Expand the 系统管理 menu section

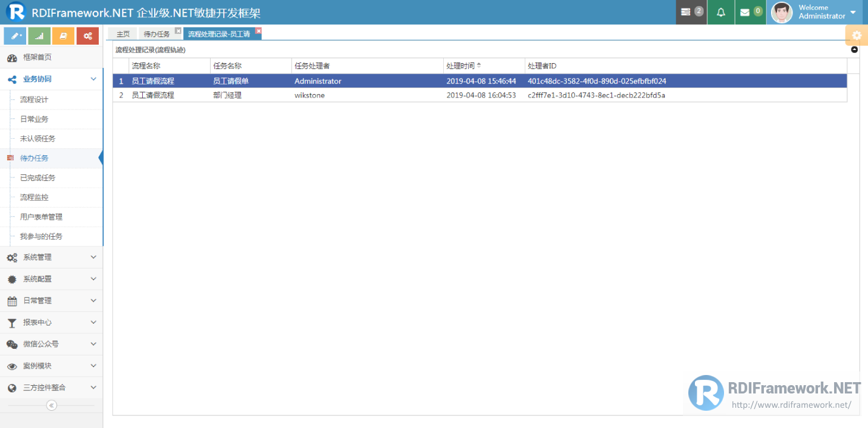coord(51,257)
